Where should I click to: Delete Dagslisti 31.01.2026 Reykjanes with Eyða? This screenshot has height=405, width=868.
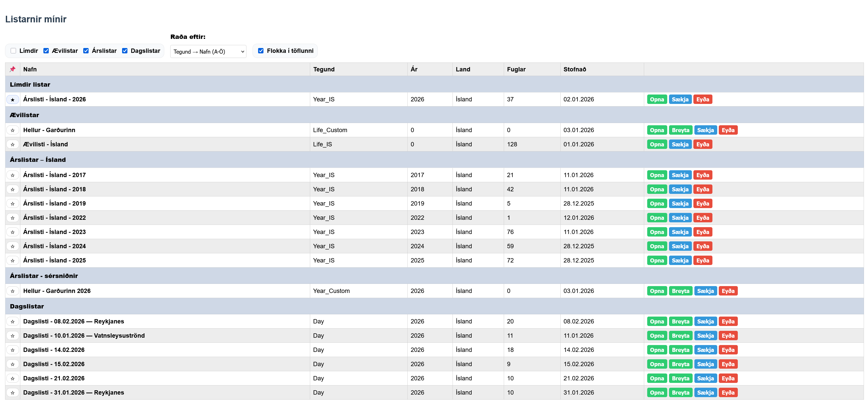point(728,393)
